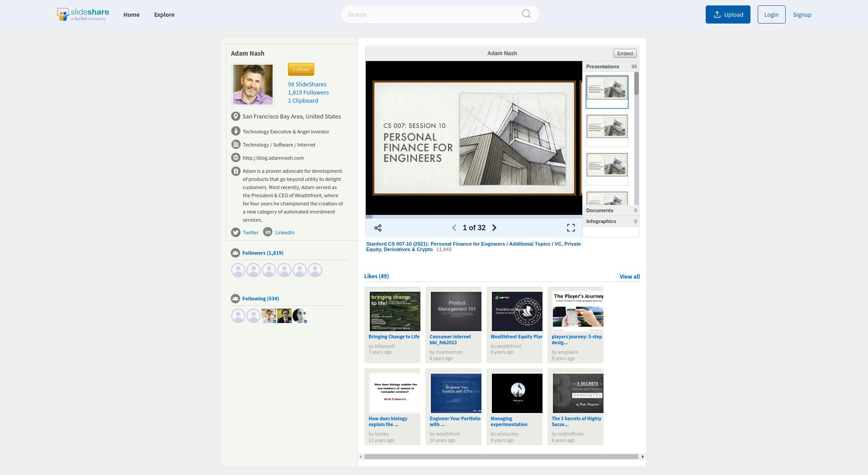Screen dimensions: 868x475
Task: Follow Adam Nash
Action: point(301,69)
